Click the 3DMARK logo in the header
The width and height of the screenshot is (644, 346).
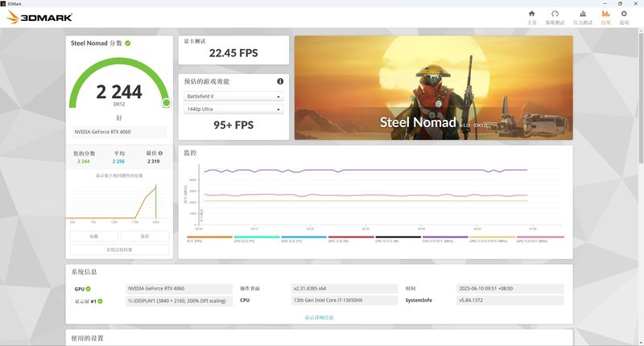(39, 17)
